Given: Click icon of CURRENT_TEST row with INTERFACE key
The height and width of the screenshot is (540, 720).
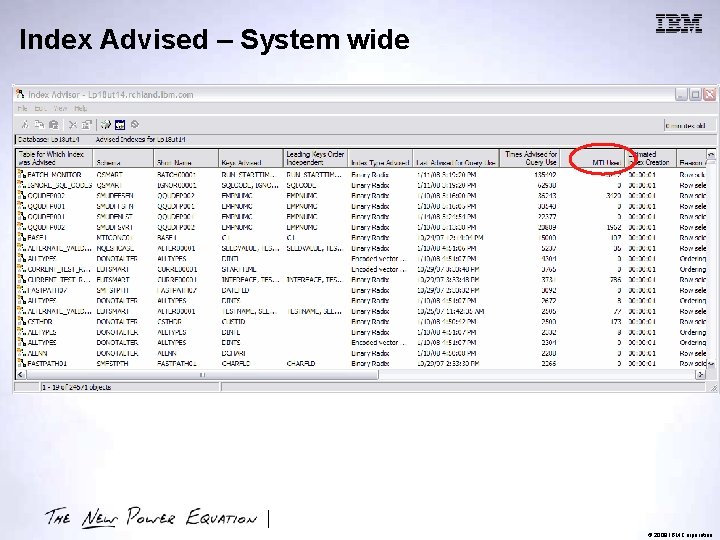Looking at the screenshot, I should (22, 279).
